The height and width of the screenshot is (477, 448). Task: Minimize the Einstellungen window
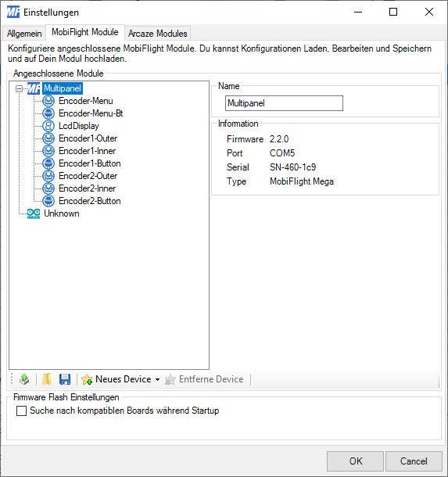point(358,12)
